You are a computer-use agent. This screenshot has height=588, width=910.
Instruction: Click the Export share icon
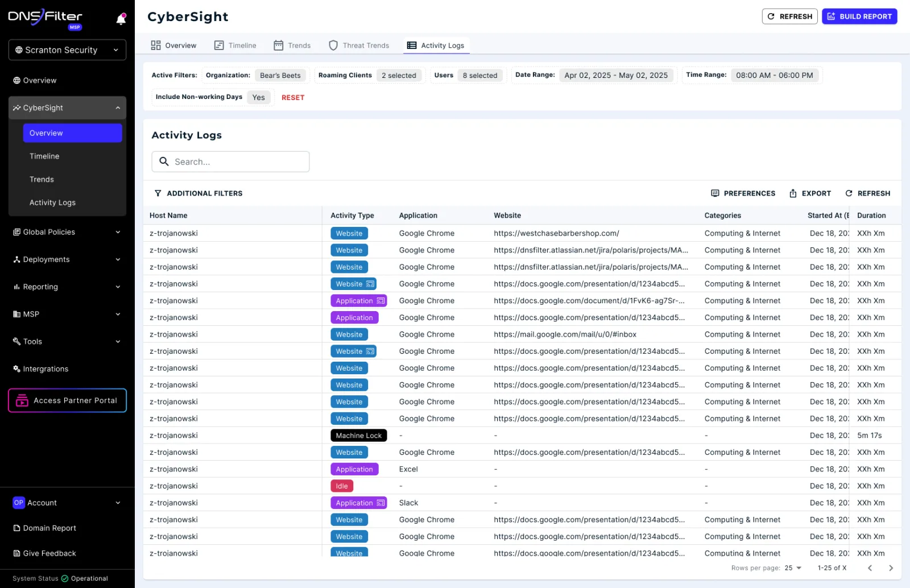click(x=793, y=193)
